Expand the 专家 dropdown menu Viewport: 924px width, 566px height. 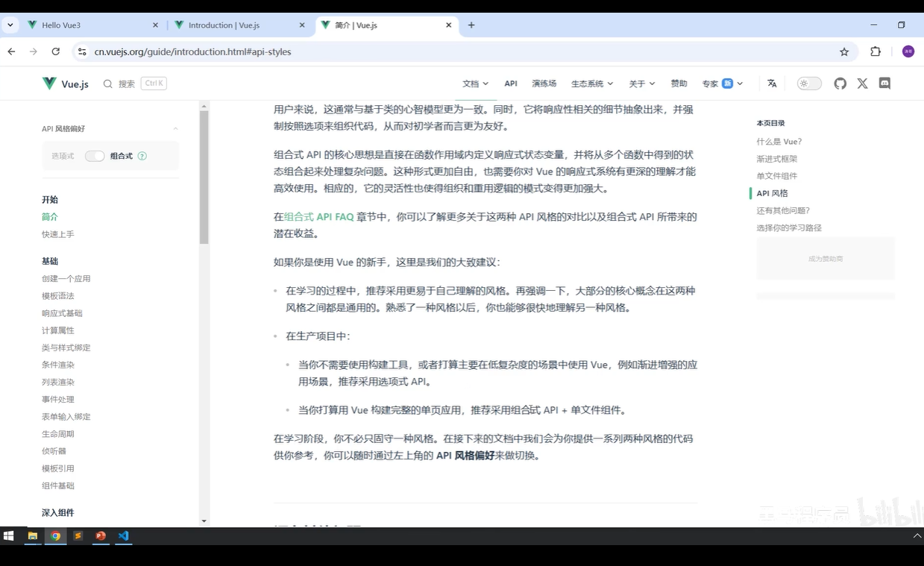click(723, 84)
